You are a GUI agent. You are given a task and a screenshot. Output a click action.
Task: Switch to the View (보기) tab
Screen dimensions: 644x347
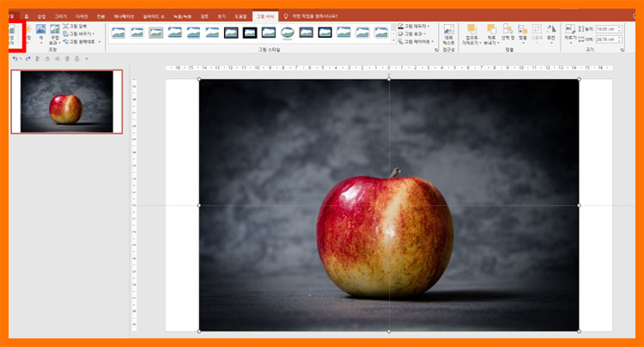click(222, 16)
